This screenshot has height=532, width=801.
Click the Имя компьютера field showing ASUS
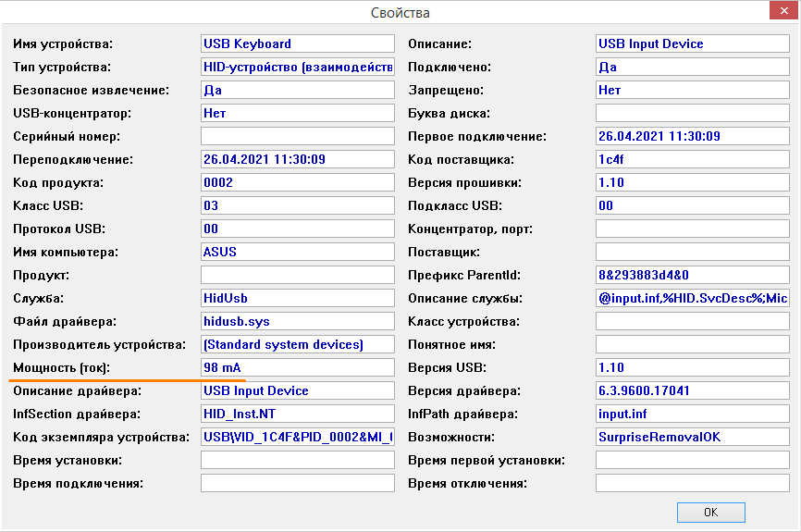click(x=297, y=252)
